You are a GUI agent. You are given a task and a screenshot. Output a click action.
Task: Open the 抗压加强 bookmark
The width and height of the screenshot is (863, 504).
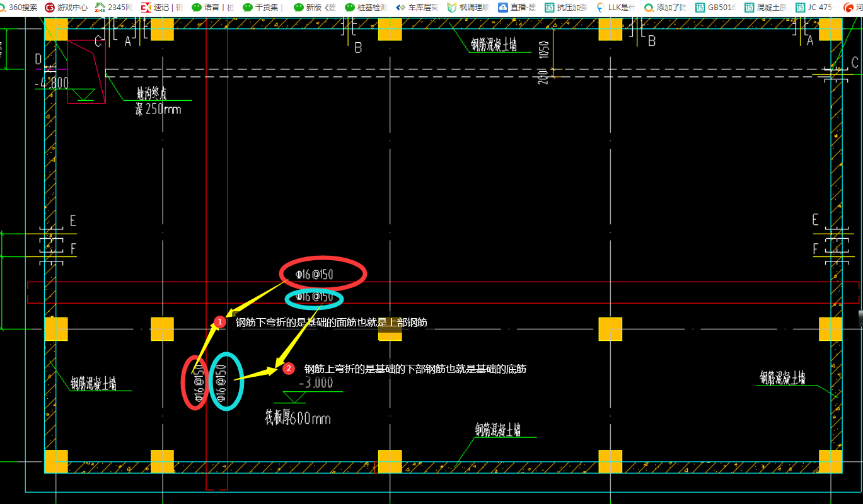(566, 8)
